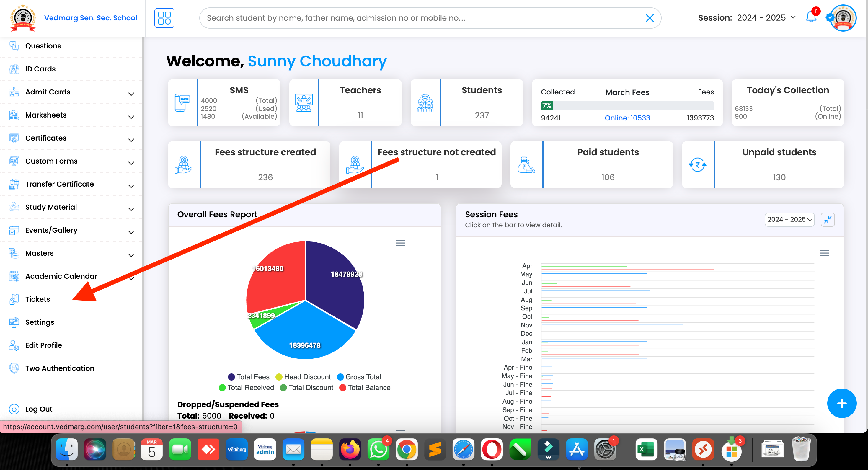The image size is (868, 470).
Task: Collapse the Session Fees chart panel
Action: (x=828, y=220)
